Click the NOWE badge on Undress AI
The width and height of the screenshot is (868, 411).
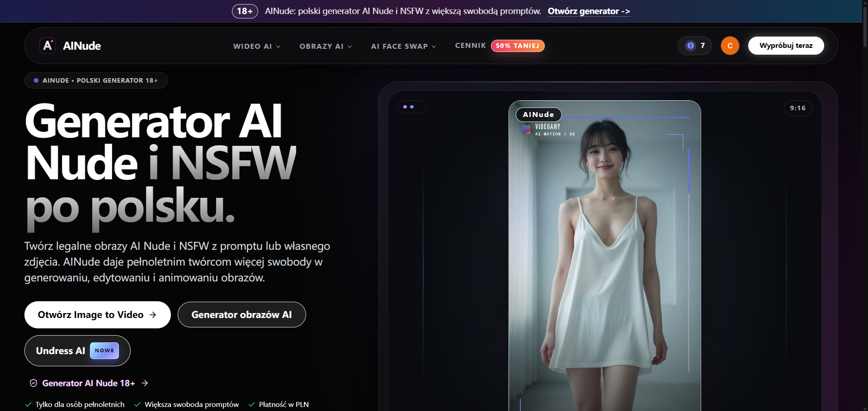(x=104, y=350)
